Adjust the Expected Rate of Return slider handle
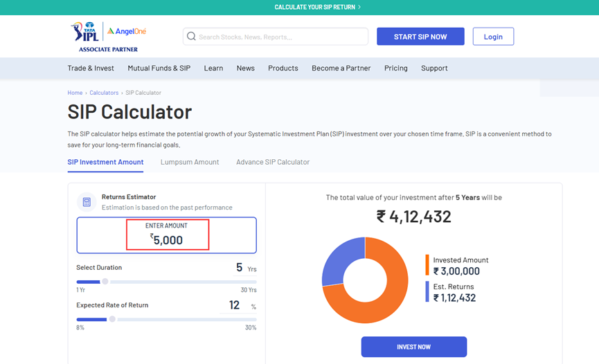This screenshot has width=599, height=364. point(112,319)
